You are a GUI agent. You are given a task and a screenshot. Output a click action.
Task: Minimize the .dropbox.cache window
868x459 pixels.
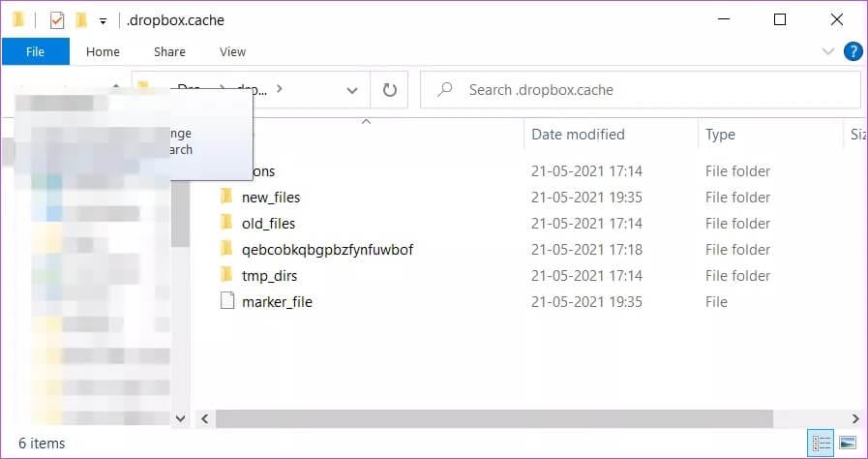(724, 20)
